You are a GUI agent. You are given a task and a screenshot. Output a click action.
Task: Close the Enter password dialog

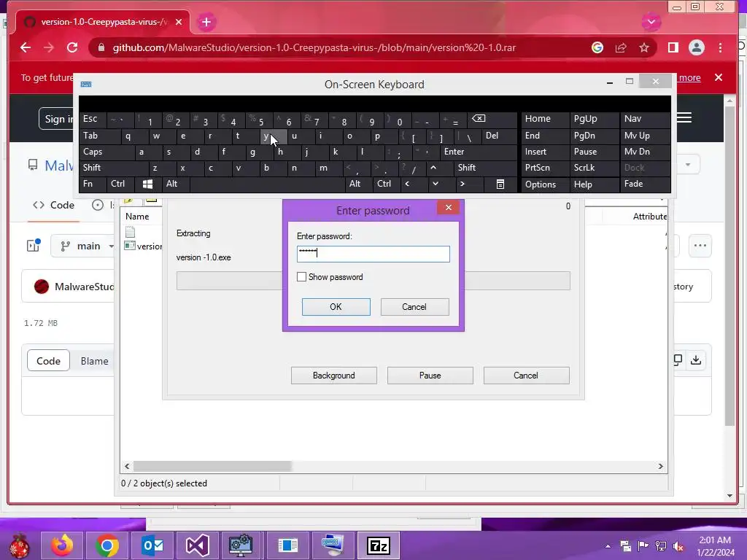[x=449, y=207]
